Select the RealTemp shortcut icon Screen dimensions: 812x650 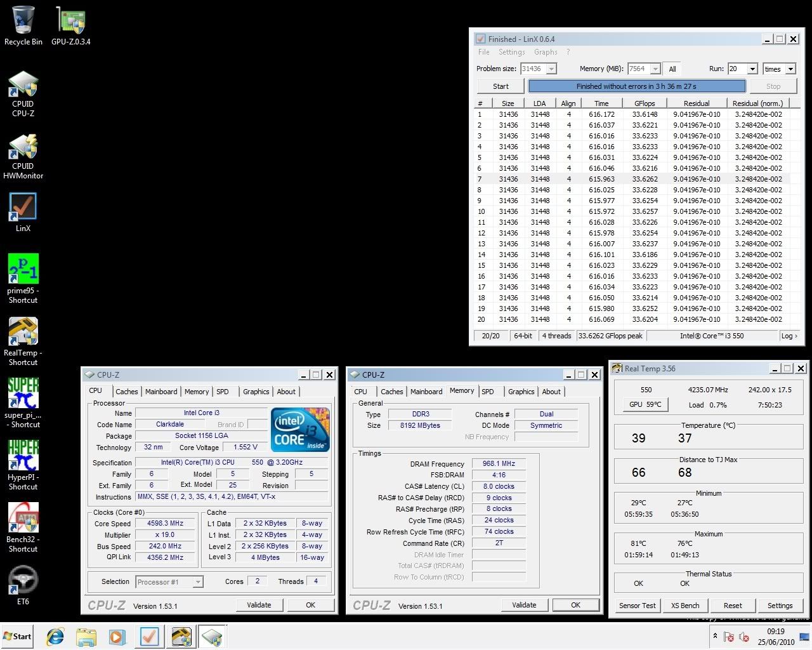[23, 341]
